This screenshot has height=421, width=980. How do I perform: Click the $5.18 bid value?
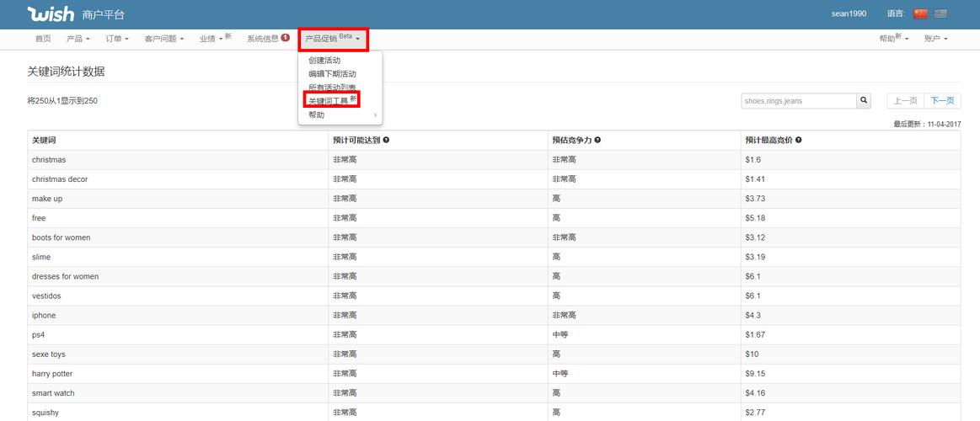click(755, 218)
